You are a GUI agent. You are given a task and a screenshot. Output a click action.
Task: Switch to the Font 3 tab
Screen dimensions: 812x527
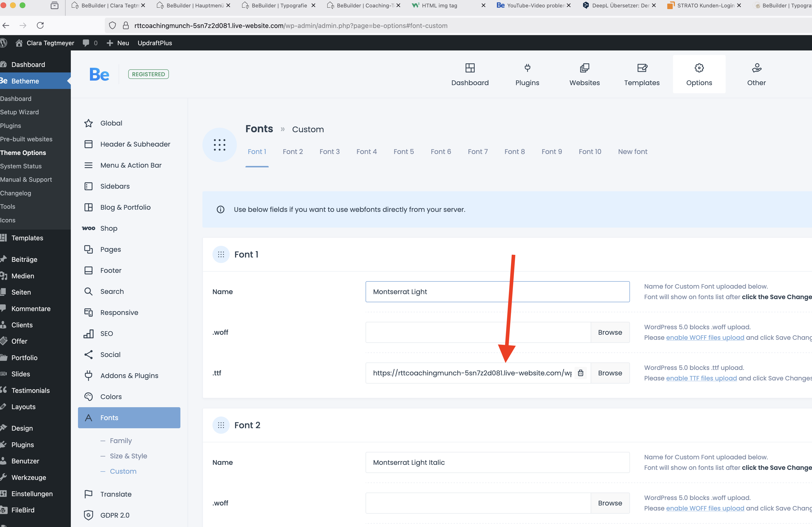329,152
